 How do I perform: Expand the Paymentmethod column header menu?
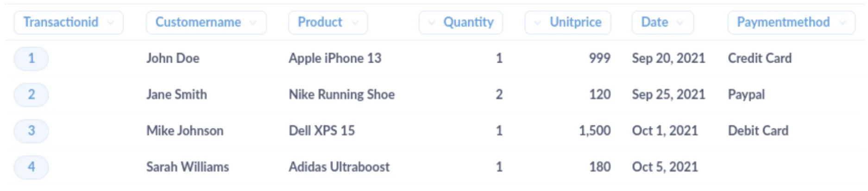pyautogui.click(x=791, y=22)
